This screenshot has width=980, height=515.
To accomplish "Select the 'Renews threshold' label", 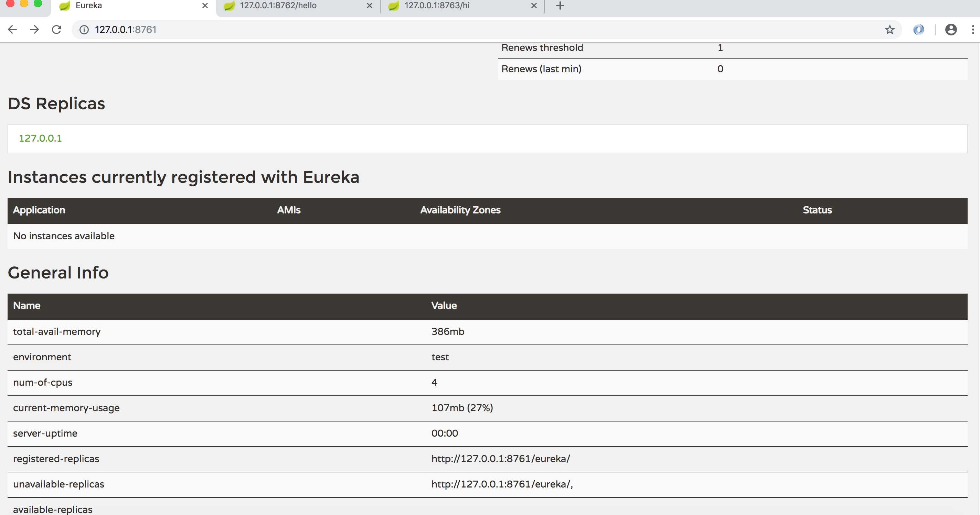I will pyautogui.click(x=542, y=47).
